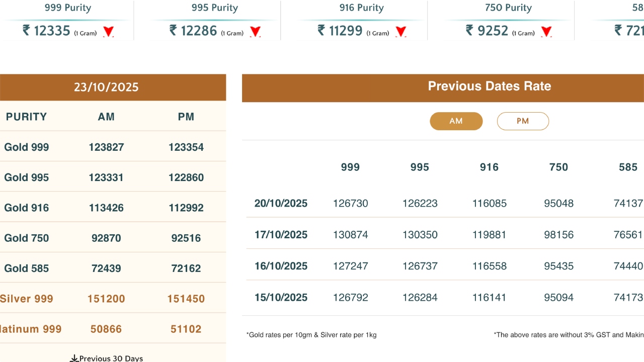Click the rupee symbol before 12335
This screenshot has height=362, width=644.
click(x=27, y=31)
